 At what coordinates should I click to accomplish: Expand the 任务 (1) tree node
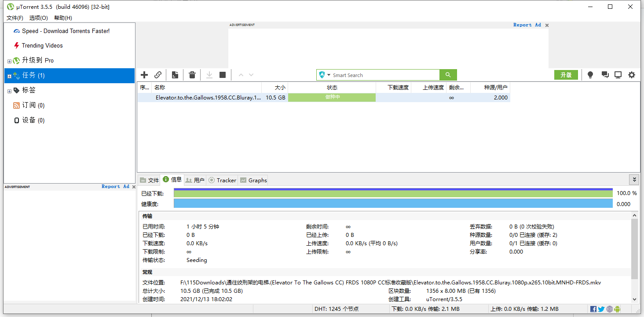9,76
